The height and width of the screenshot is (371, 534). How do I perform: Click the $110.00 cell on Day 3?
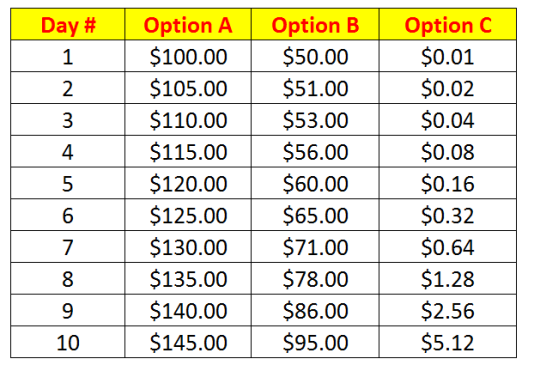tap(188, 120)
